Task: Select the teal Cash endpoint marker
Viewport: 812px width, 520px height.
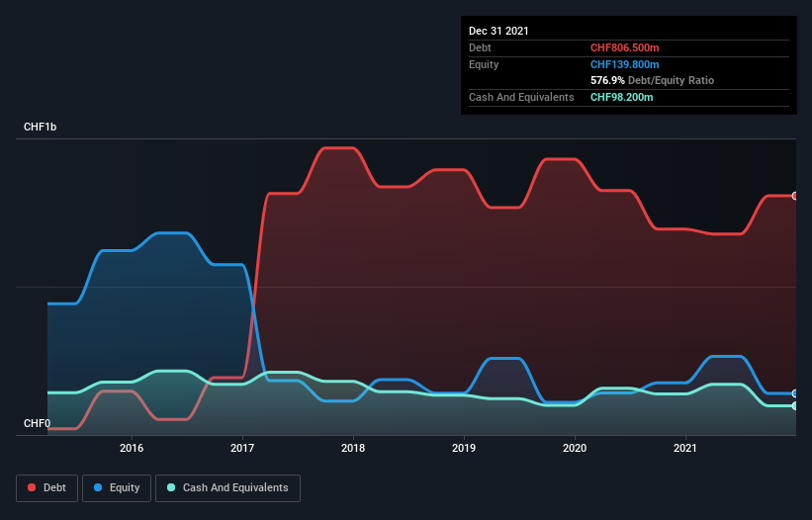Action: point(795,405)
